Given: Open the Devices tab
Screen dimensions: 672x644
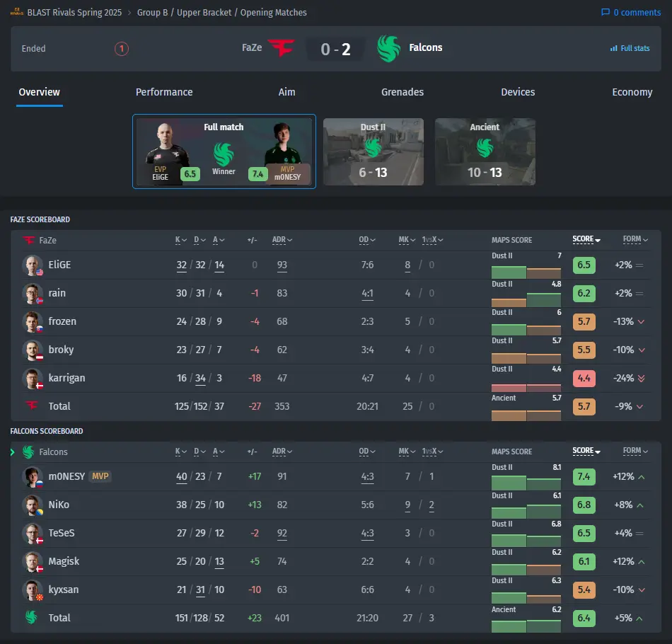Looking at the screenshot, I should pos(518,92).
